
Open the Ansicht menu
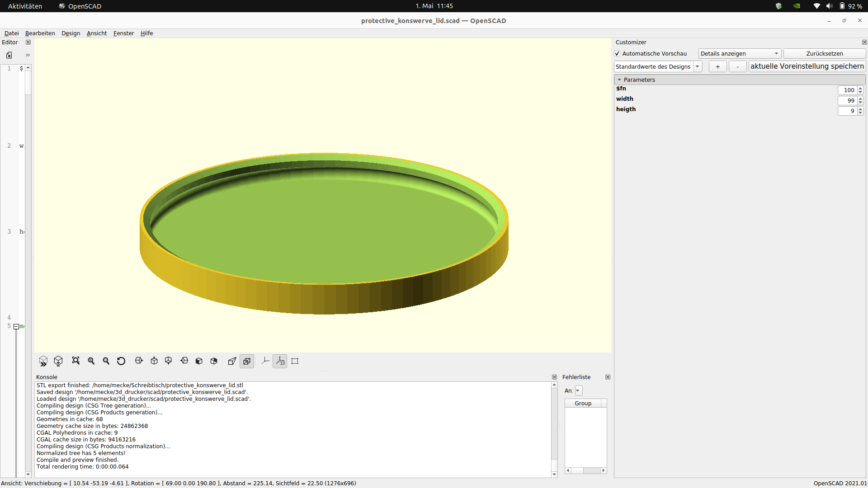[x=96, y=33]
